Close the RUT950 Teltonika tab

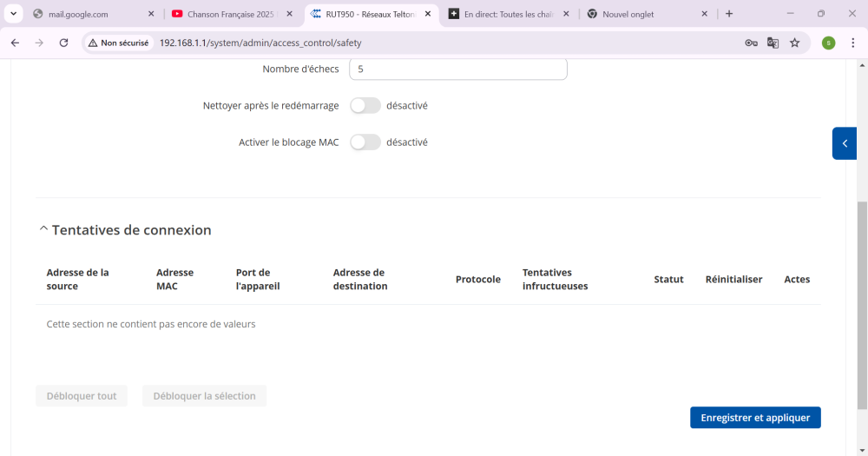click(428, 14)
